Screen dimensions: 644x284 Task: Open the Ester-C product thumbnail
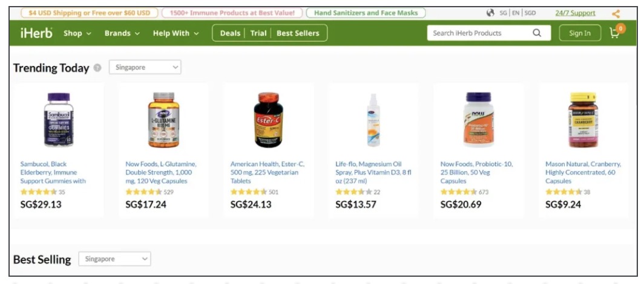(268, 120)
